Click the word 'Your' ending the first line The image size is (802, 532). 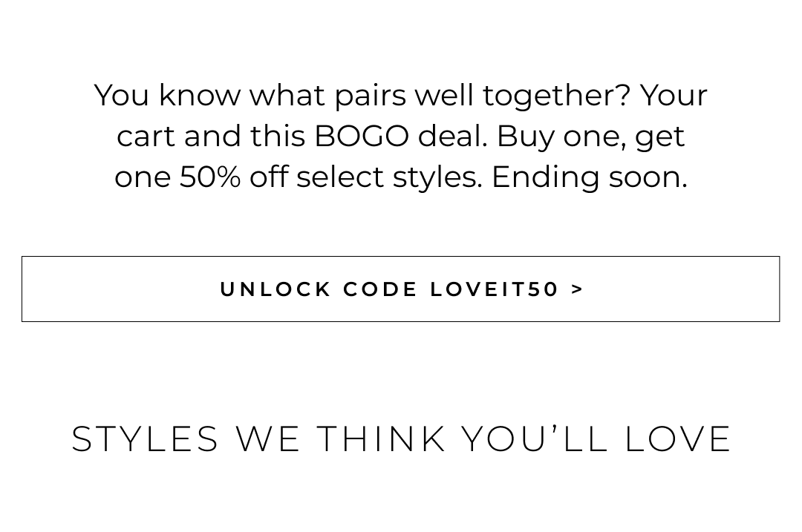(x=674, y=96)
